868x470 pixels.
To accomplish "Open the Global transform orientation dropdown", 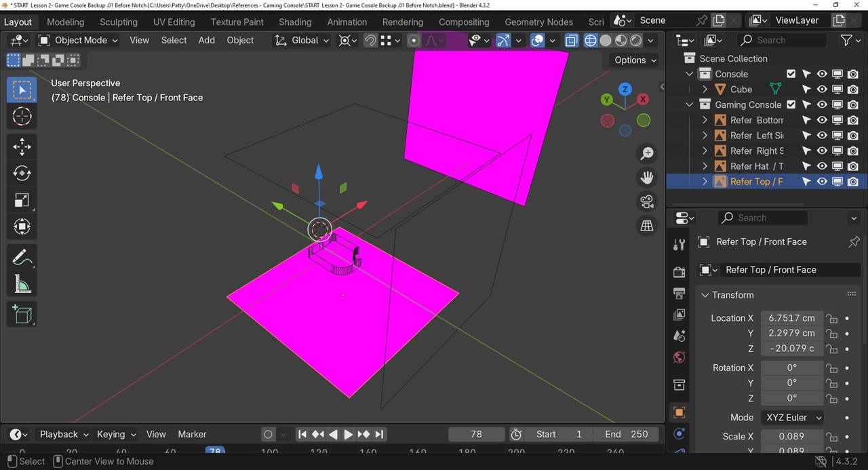I will [302, 41].
